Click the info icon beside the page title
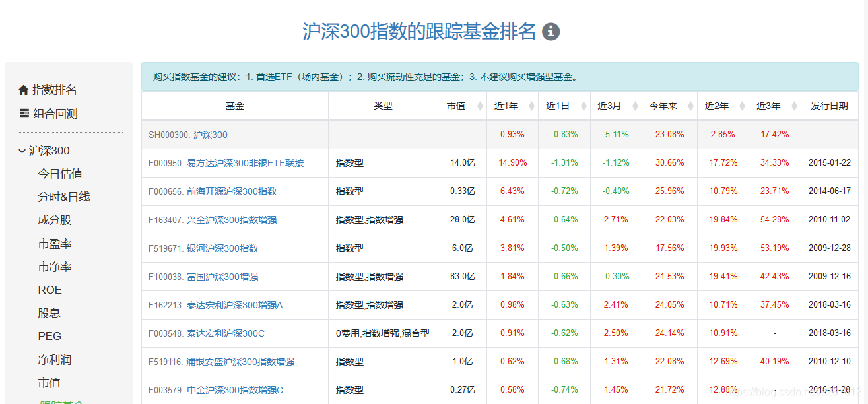The width and height of the screenshot is (868, 404). [x=551, y=31]
